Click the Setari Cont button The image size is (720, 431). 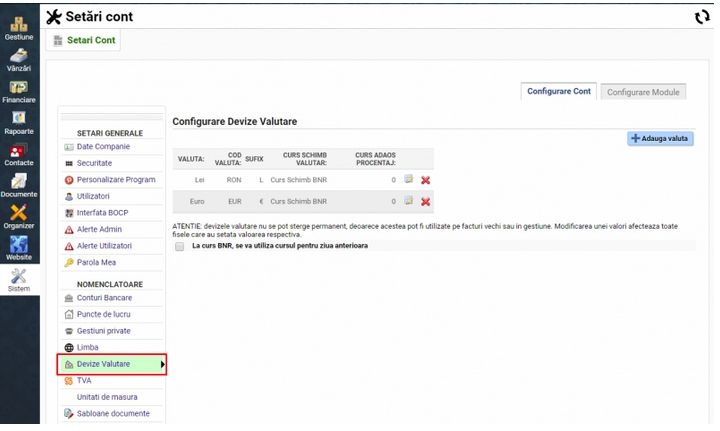pos(85,40)
